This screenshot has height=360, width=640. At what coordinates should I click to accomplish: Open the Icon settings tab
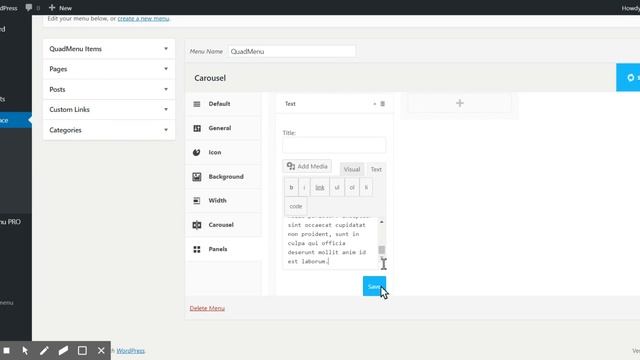(x=224, y=152)
